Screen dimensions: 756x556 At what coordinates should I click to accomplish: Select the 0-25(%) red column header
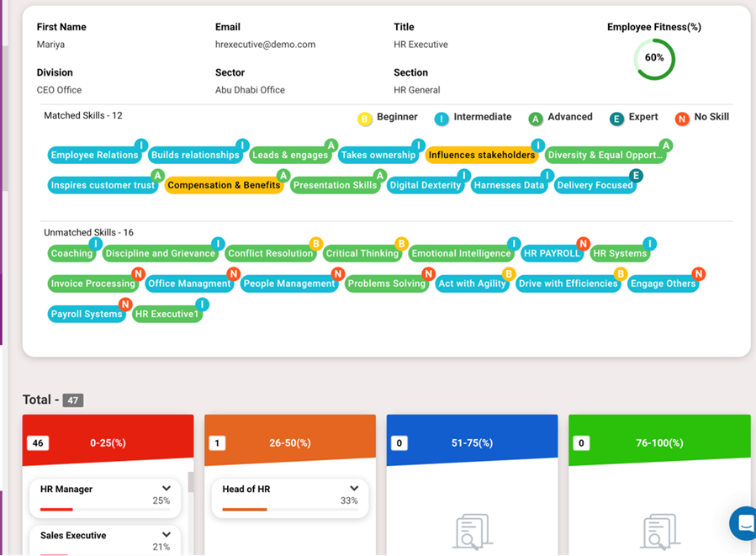pos(108,442)
